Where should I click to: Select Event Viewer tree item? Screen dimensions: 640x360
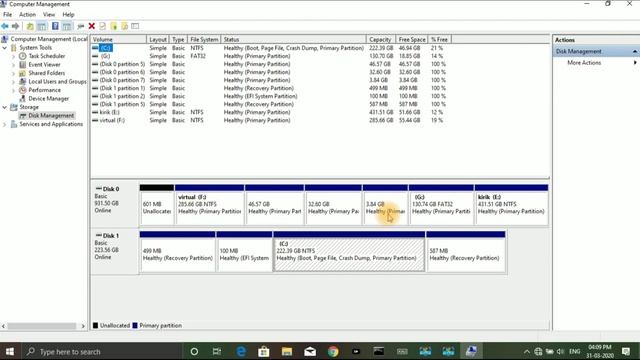click(44, 64)
